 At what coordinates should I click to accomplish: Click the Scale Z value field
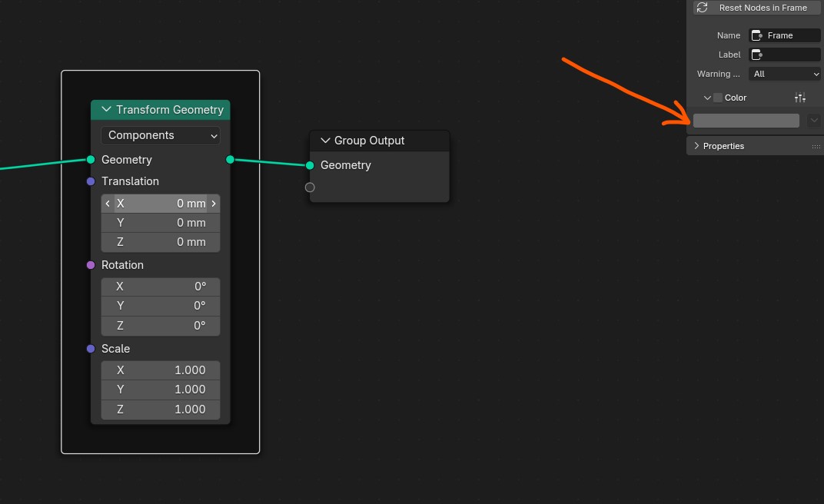click(161, 409)
